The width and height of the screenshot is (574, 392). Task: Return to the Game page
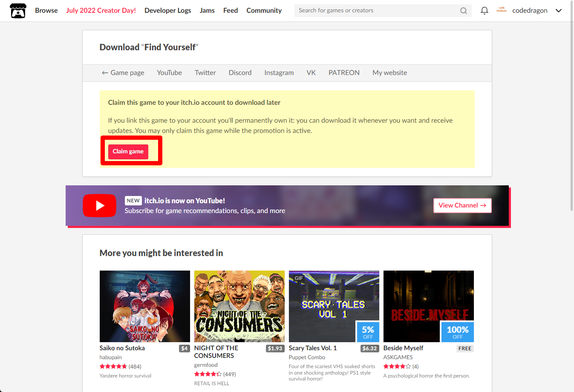(123, 73)
